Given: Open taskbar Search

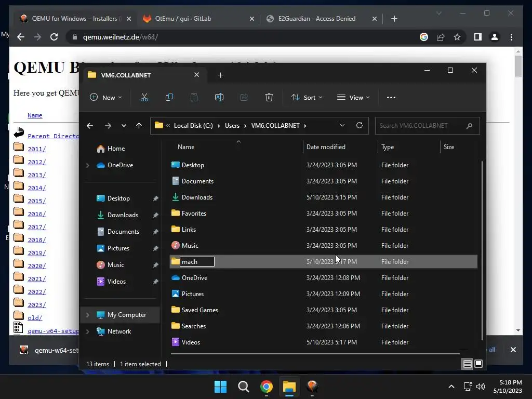Looking at the screenshot, I should (x=244, y=387).
